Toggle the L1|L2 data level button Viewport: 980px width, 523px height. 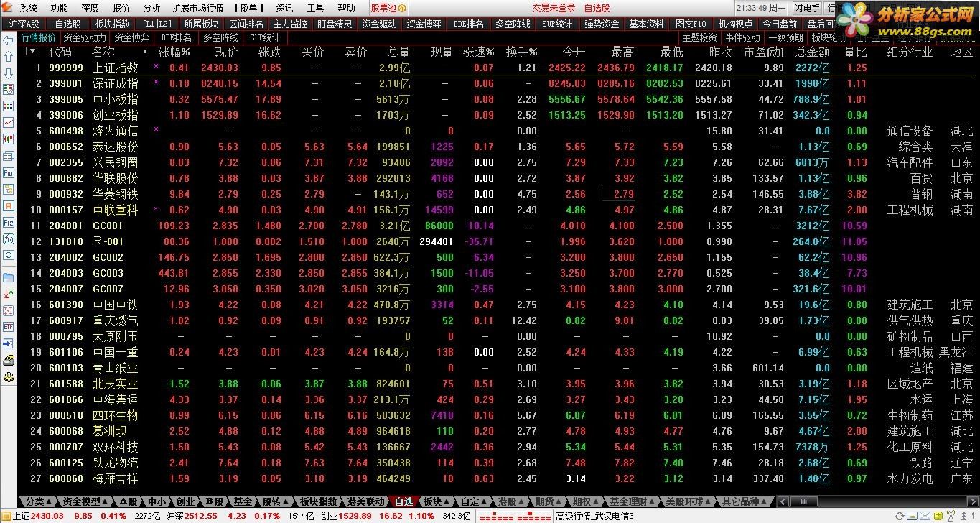coord(158,24)
